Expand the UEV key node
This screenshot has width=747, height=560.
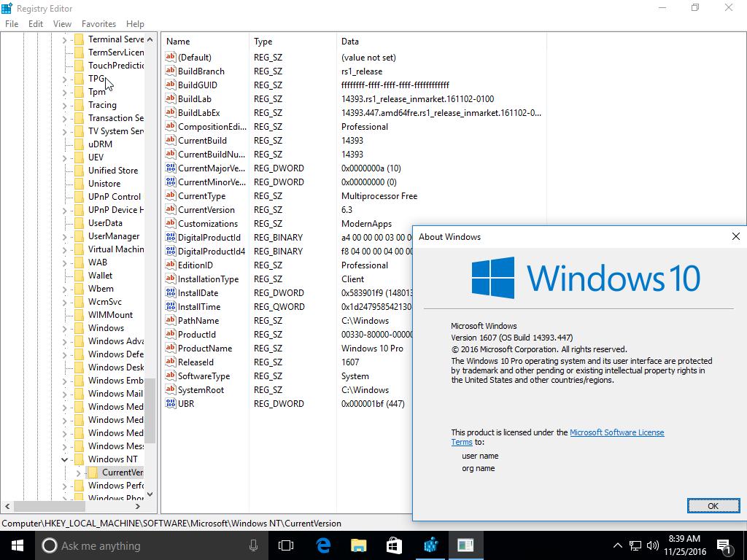pyautogui.click(x=64, y=157)
